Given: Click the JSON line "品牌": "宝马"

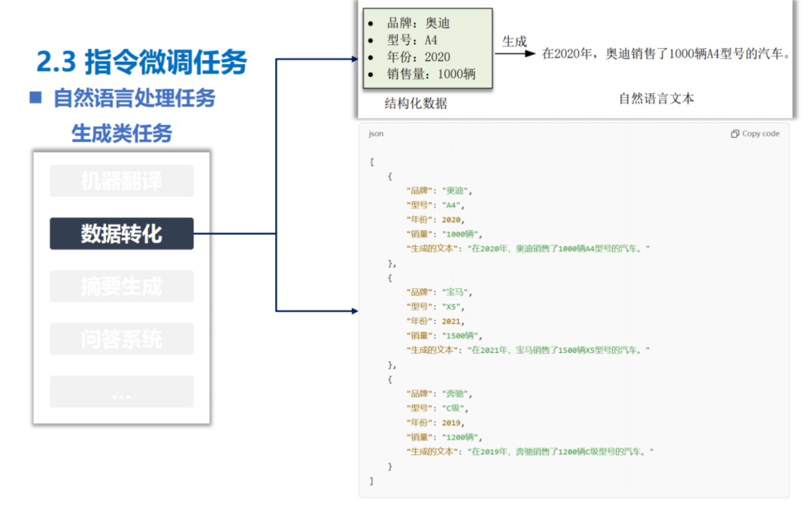Looking at the screenshot, I should click(x=439, y=292).
